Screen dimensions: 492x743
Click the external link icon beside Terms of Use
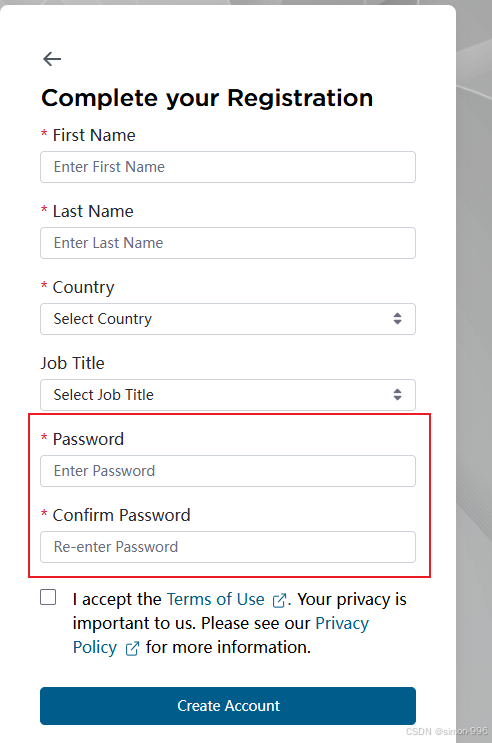point(279,600)
